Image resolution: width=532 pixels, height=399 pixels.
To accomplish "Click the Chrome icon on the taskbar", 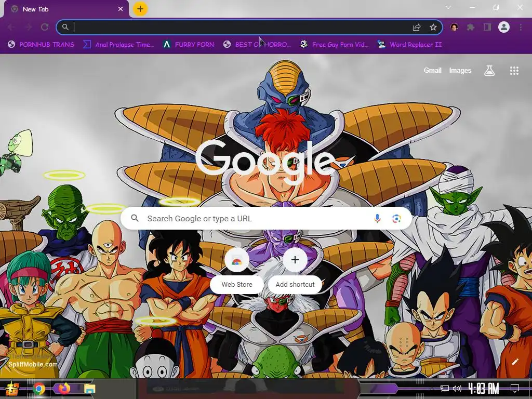I will [38, 389].
